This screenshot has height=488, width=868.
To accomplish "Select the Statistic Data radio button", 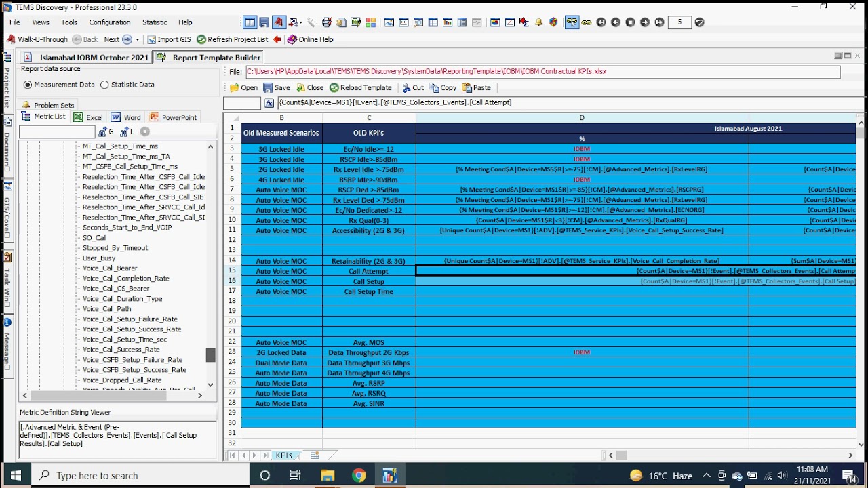I will pos(104,85).
